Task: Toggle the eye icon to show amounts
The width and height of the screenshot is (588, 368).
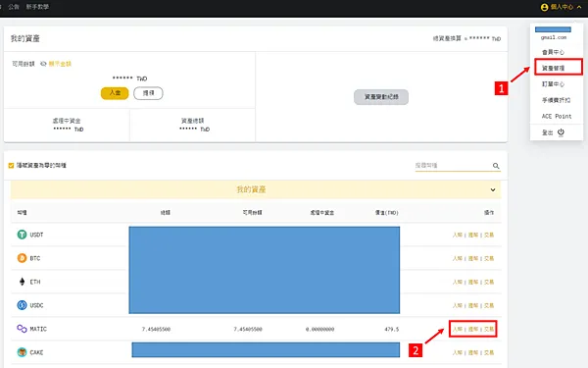Action: 43,64
